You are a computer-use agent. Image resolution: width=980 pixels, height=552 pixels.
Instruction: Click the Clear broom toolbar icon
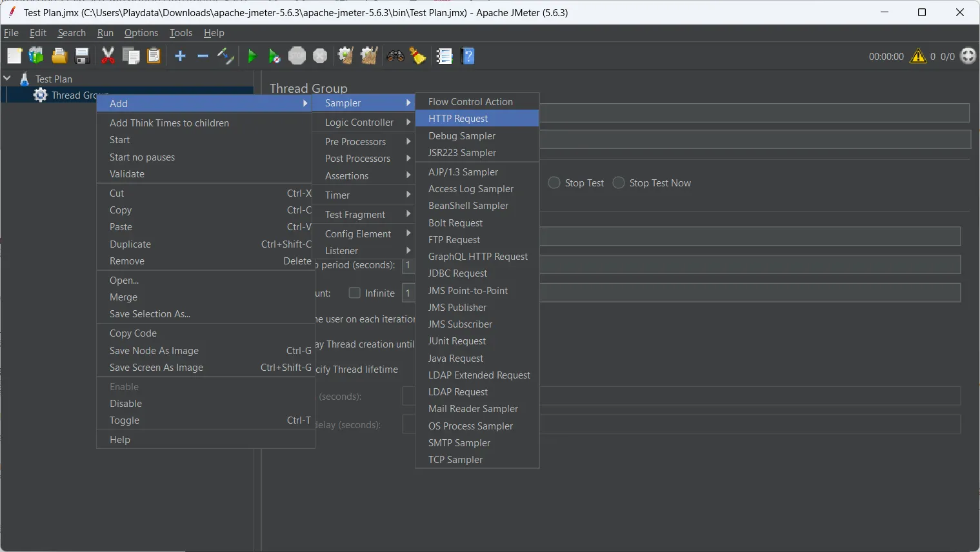(x=346, y=56)
